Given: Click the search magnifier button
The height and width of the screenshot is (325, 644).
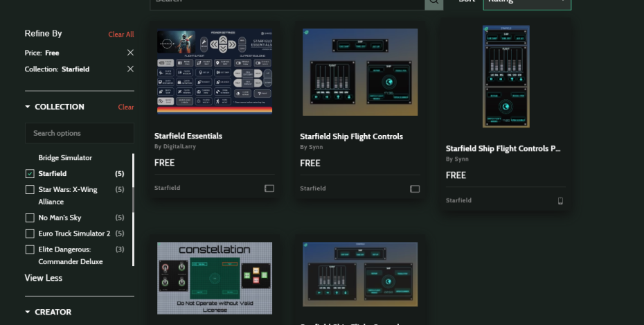Looking at the screenshot, I should [x=433, y=3].
